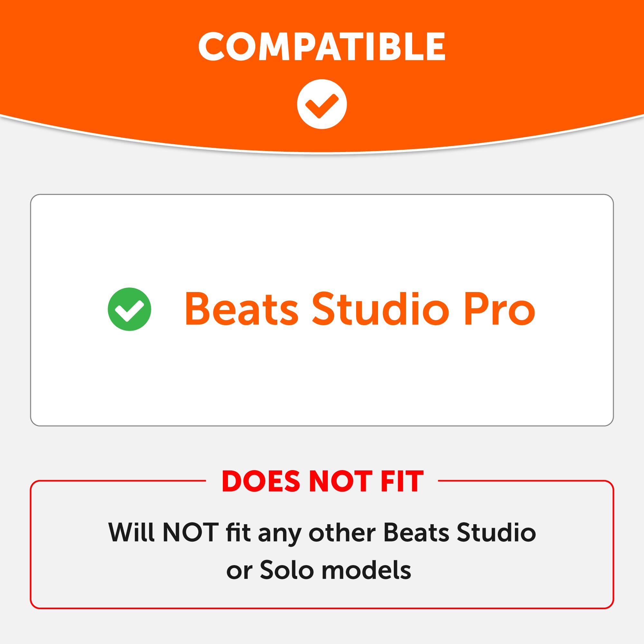Click the word or before Solo models

238,570
